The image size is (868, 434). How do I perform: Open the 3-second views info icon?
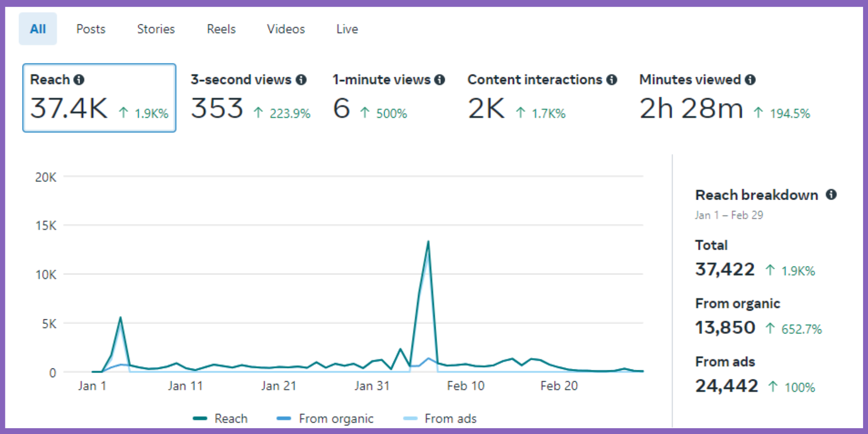[301, 80]
